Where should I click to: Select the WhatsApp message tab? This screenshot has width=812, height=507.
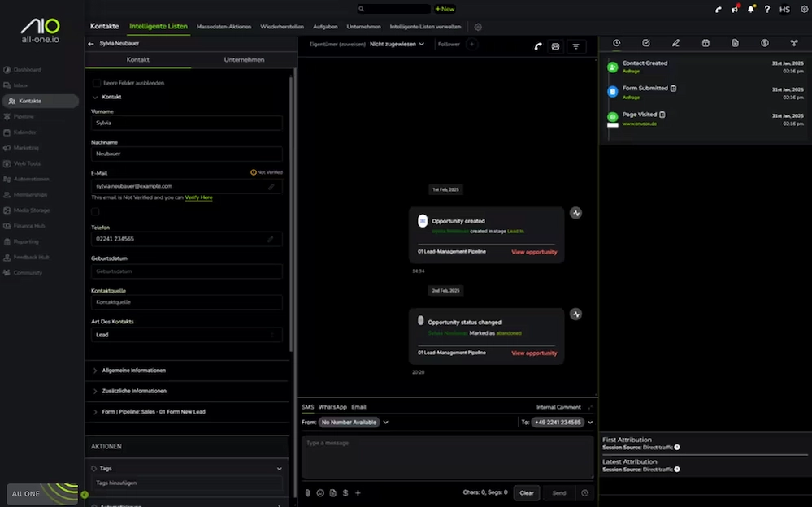coord(332,407)
